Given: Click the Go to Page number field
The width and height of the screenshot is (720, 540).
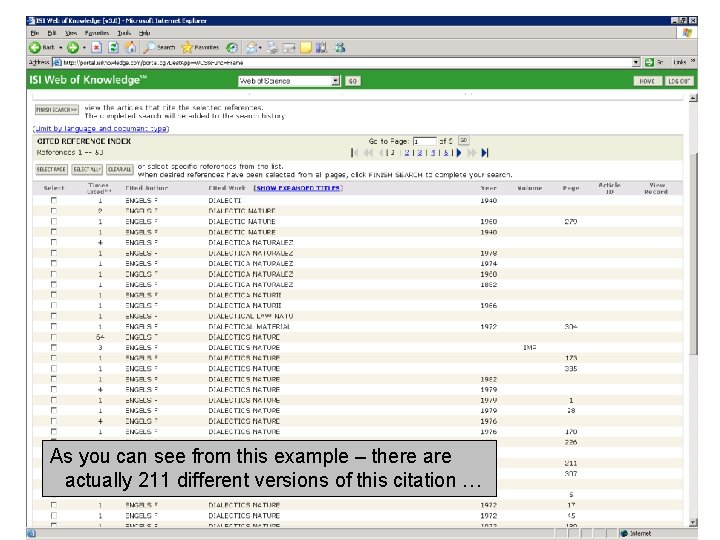Looking at the screenshot, I should (424, 141).
